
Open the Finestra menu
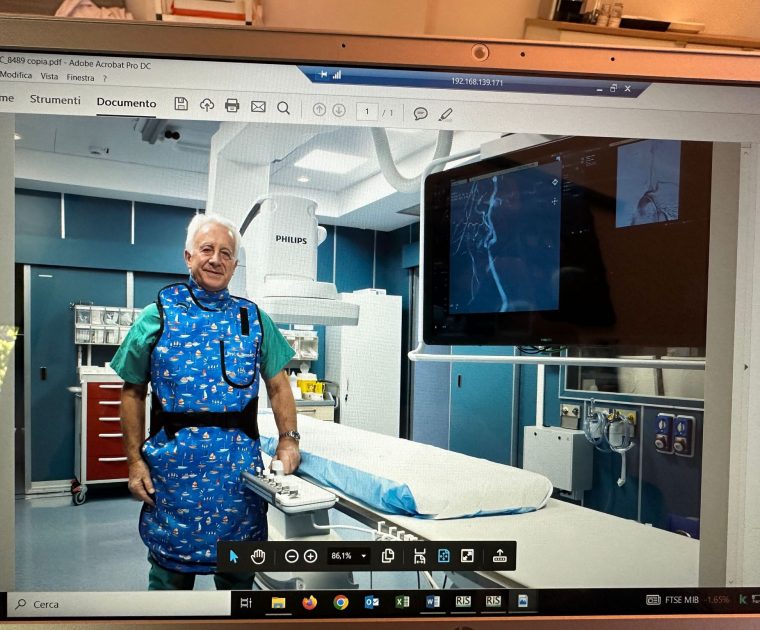pyautogui.click(x=80, y=77)
